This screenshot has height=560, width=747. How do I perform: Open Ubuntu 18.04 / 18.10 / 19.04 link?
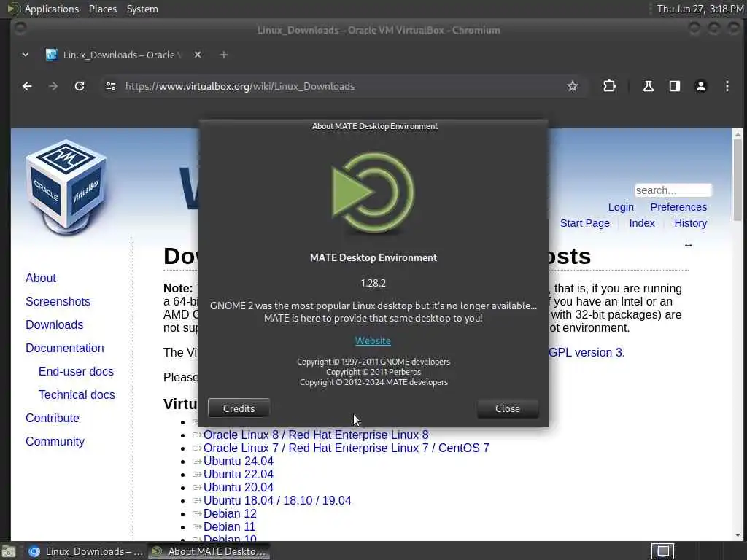tap(277, 500)
